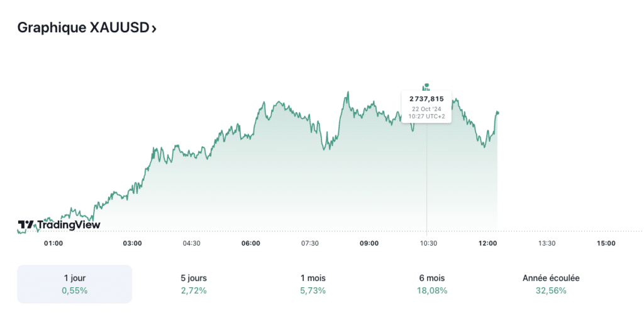Click the 2737,815 price in the tooltip
The width and height of the screenshot is (644, 330).
[x=426, y=99]
